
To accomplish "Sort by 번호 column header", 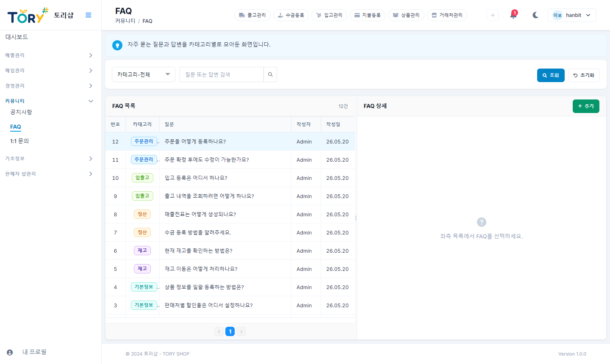I will [115, 124].
